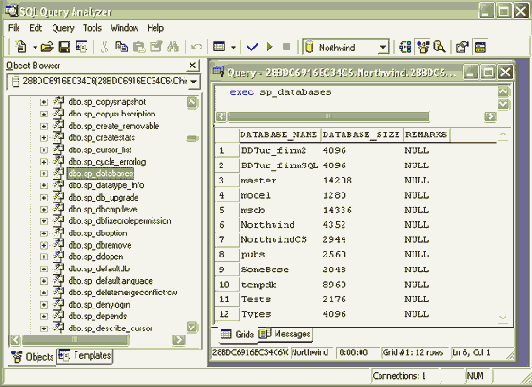532x387 pixels.
Task: Click the DATABASE_SIZE column header
Action: coord(362,135)
